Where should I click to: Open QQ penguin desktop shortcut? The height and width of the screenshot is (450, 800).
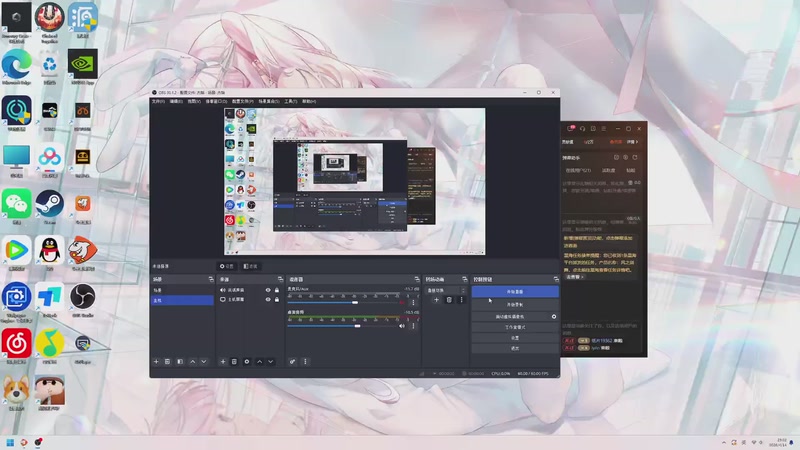[49, 253]
